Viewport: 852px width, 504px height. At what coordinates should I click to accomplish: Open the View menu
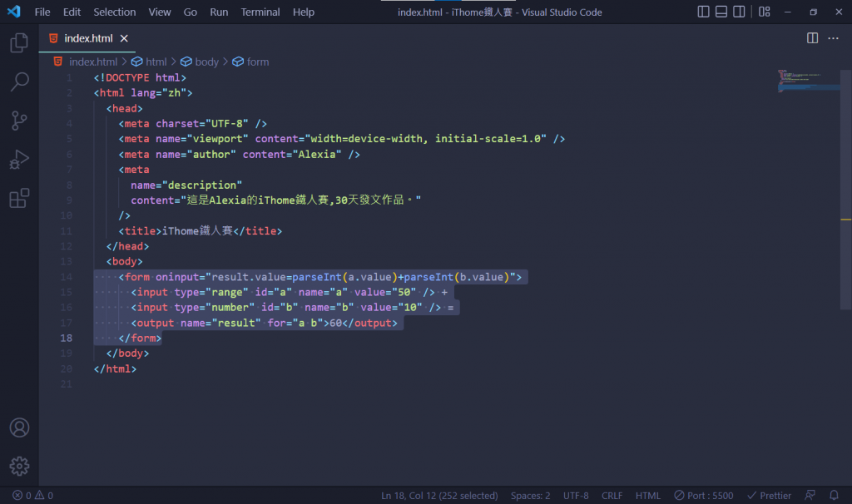(159, 12)
